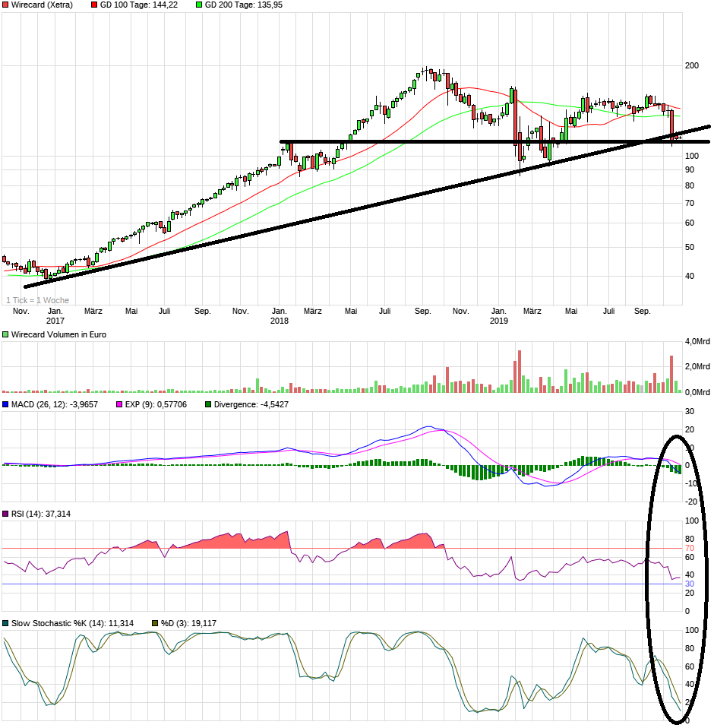Click the purple RSI (14) legend swatch
This screenshot has width=714, height=728.
(x=5, y=514)
